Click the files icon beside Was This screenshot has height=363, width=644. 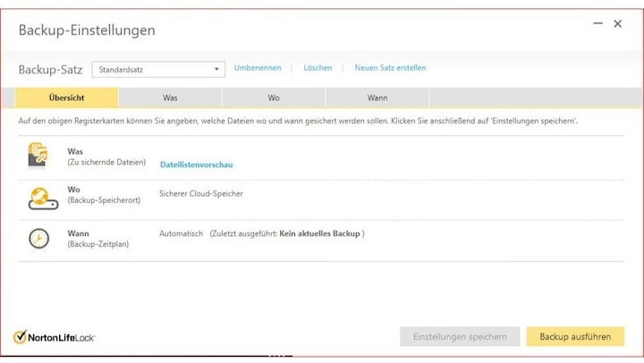(x=38, y=156)
